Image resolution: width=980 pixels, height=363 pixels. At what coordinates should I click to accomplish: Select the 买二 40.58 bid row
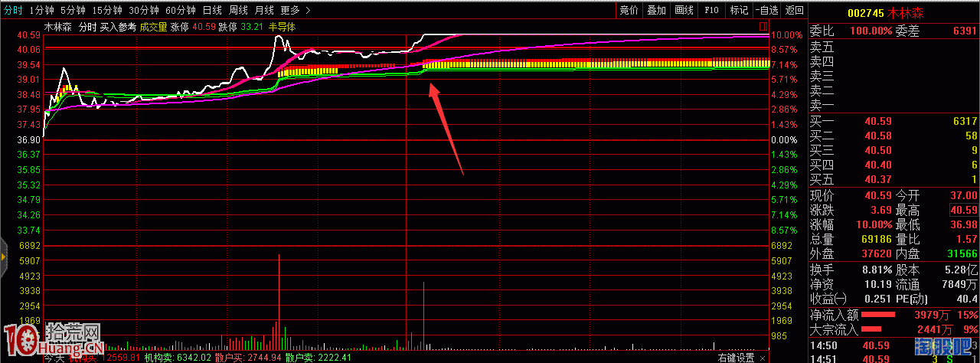[x=894, y=136]
